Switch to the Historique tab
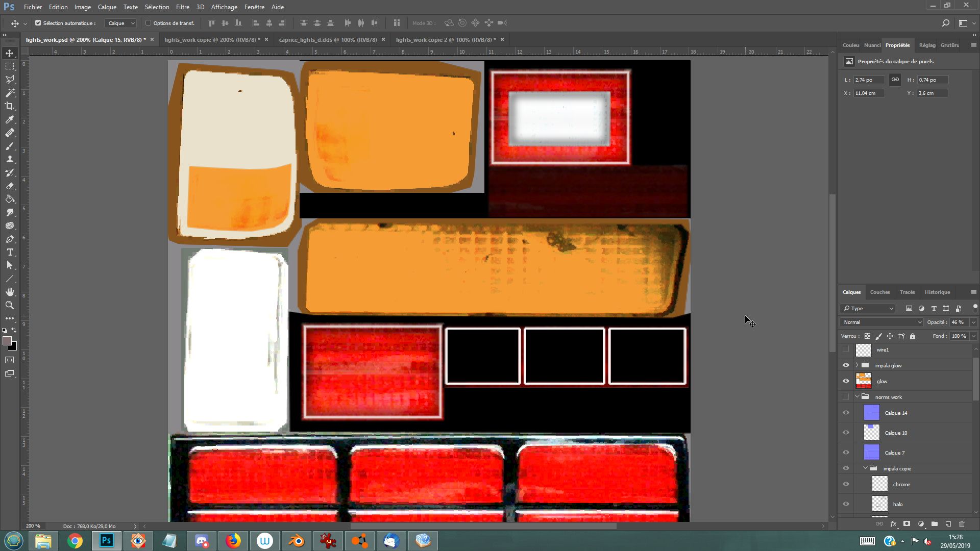Viewport: 980px width, 551px height. point(937,292)
